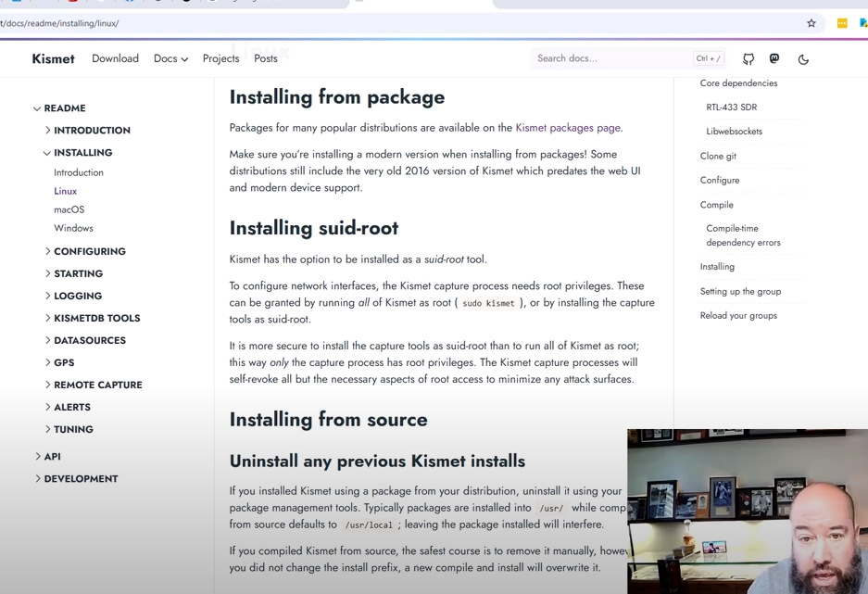This screenshot has width=868, height=594.
Task: Jump to Compile in contents
Action: (x=716, y=204)
